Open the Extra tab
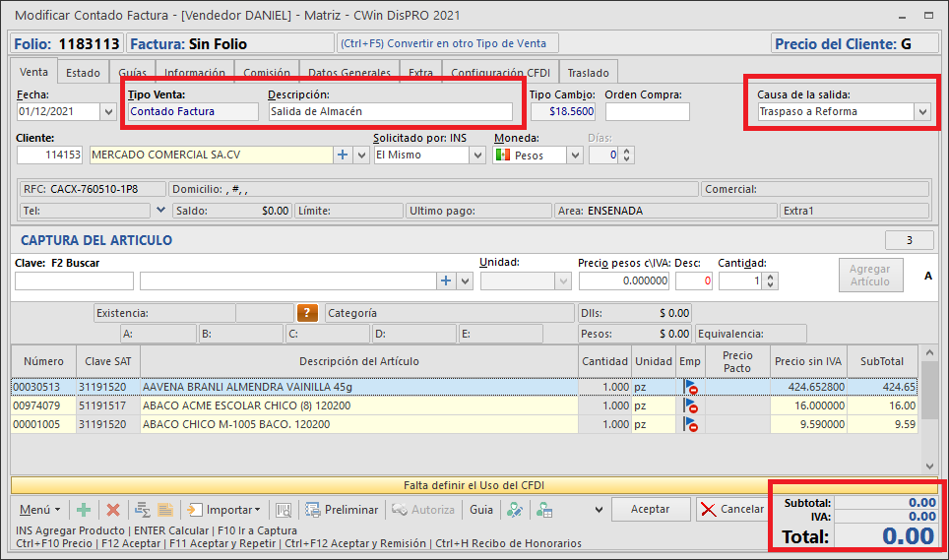 (420, 73)
